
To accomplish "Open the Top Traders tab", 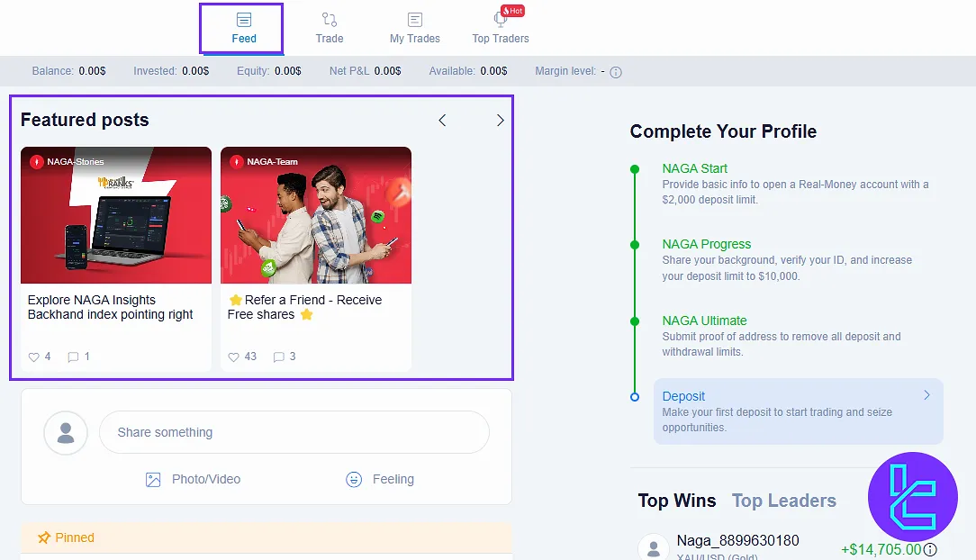I will (x=501, y=28).
